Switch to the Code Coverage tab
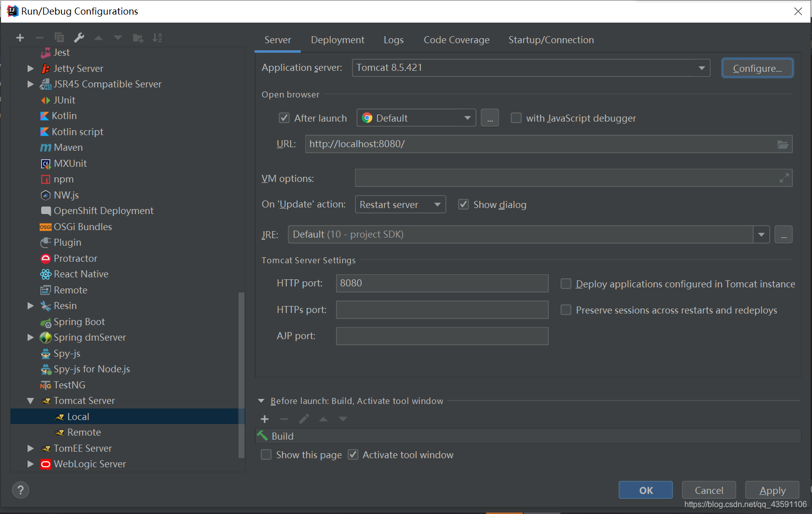The height and width of the screenshot is (514, 812). [456, 40]
